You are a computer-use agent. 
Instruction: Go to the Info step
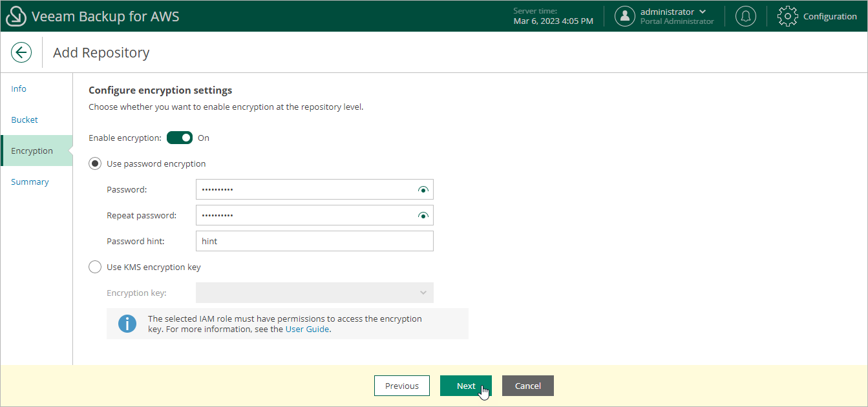pos(19,89)
